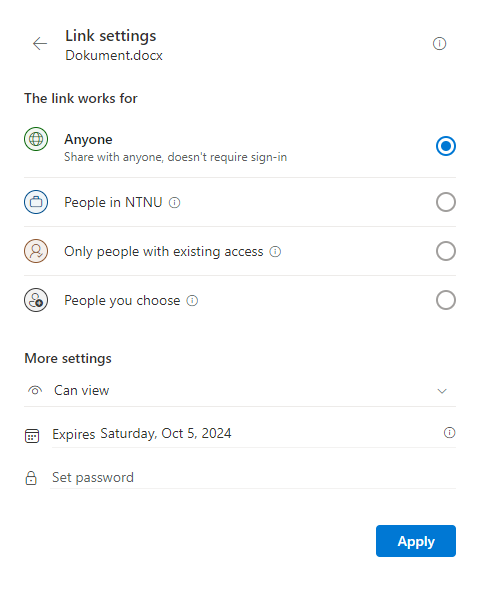The height and width of the screenshot is (590, 480).
Task: Click the info icon next to expiration date
Action: tap(449, 433)
